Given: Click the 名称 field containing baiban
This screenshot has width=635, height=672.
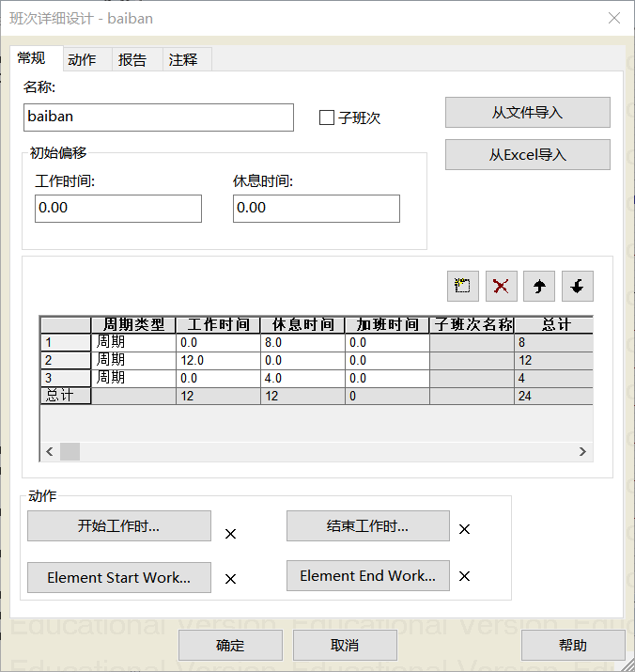Looking at the screenshot, I should click(159, 117).
